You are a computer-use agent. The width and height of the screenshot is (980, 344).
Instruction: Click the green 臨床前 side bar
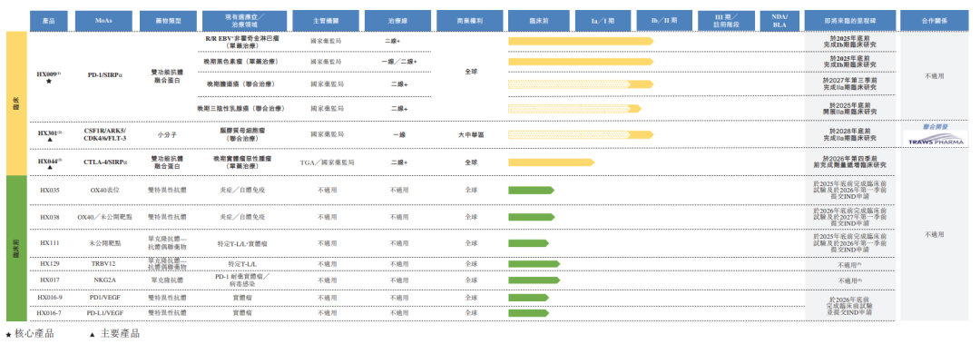(x=17, y=249)
